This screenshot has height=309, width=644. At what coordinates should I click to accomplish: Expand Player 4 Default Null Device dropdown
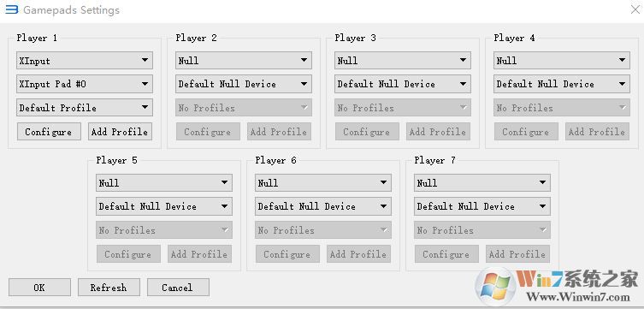561,84
